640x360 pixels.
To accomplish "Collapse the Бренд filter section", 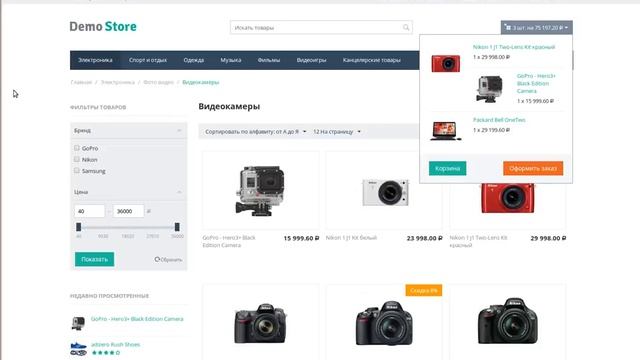I will click(x=179, y=131).
